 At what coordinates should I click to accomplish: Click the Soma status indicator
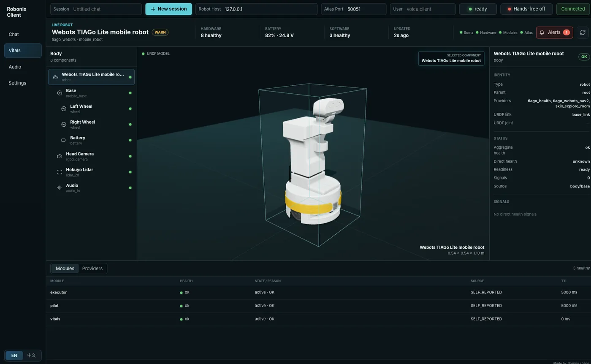[466, 33]
